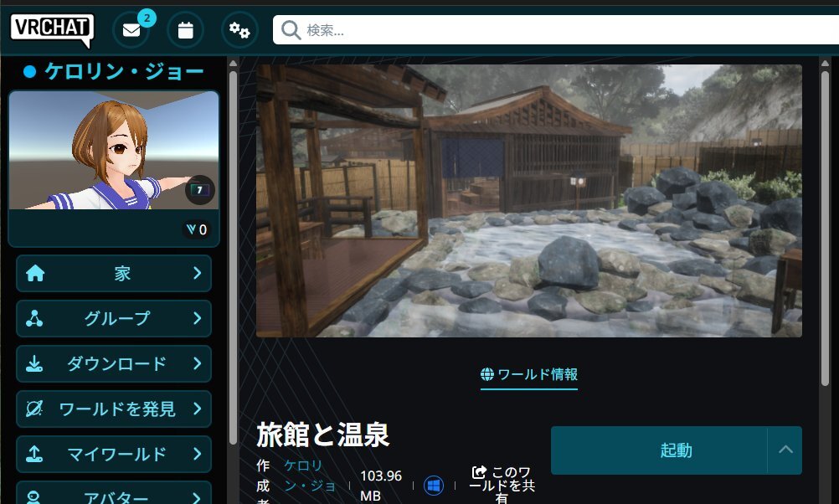Expand launch options chevron beside 起動
Image resolution: width=839 pixels, height=504 pixels.
tap(785, 450)
